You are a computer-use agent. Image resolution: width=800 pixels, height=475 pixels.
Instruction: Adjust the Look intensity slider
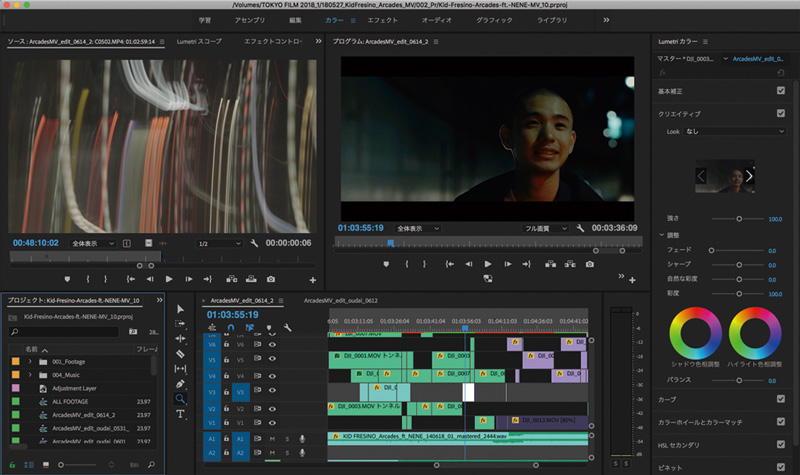point(739,218)
